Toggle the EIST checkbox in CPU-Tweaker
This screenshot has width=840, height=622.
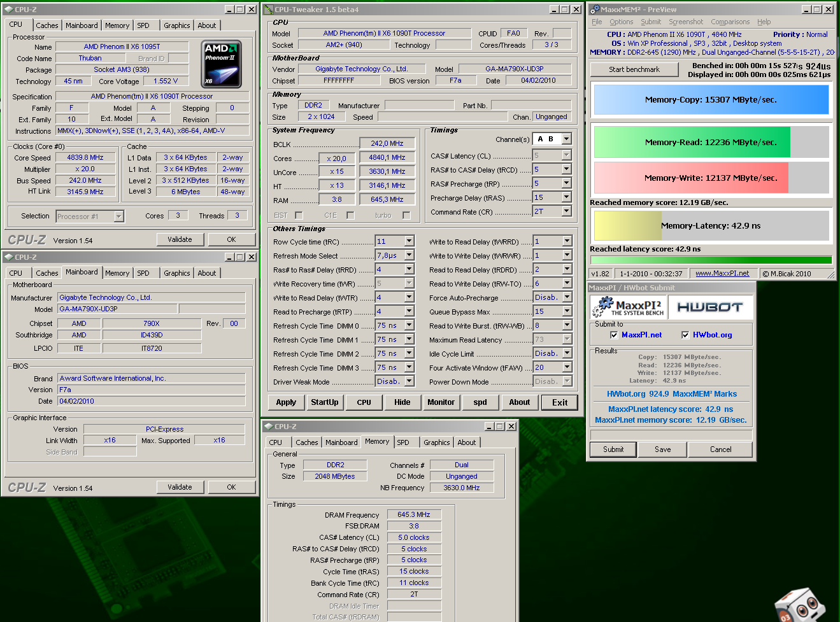(x=299, y=215)
